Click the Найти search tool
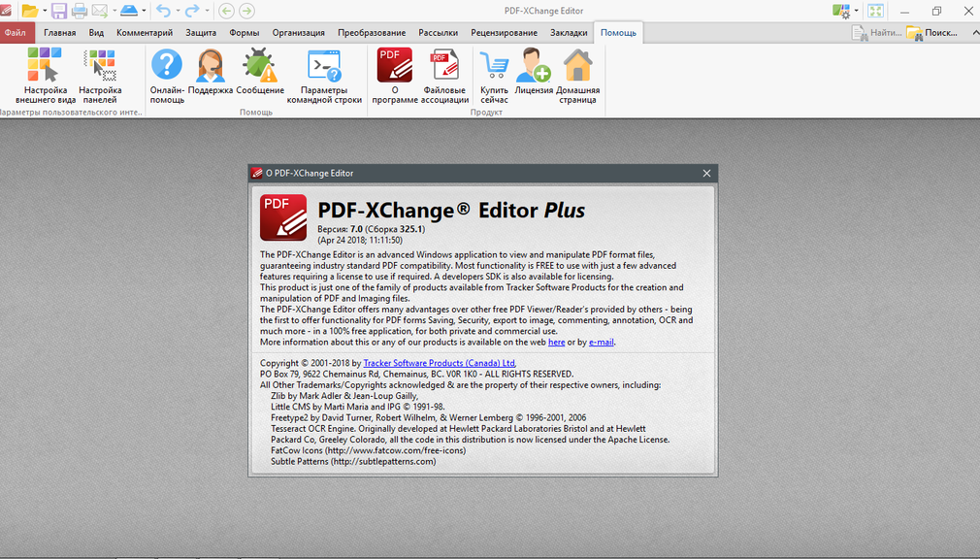This screenshot has height=559, width=980. point(877,33)
